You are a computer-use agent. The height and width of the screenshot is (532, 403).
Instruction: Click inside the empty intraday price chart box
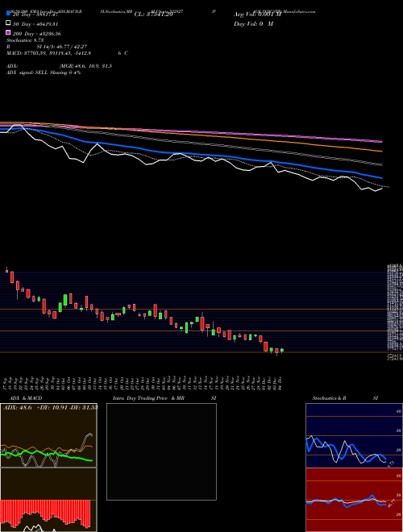click(x=161, y=451)
